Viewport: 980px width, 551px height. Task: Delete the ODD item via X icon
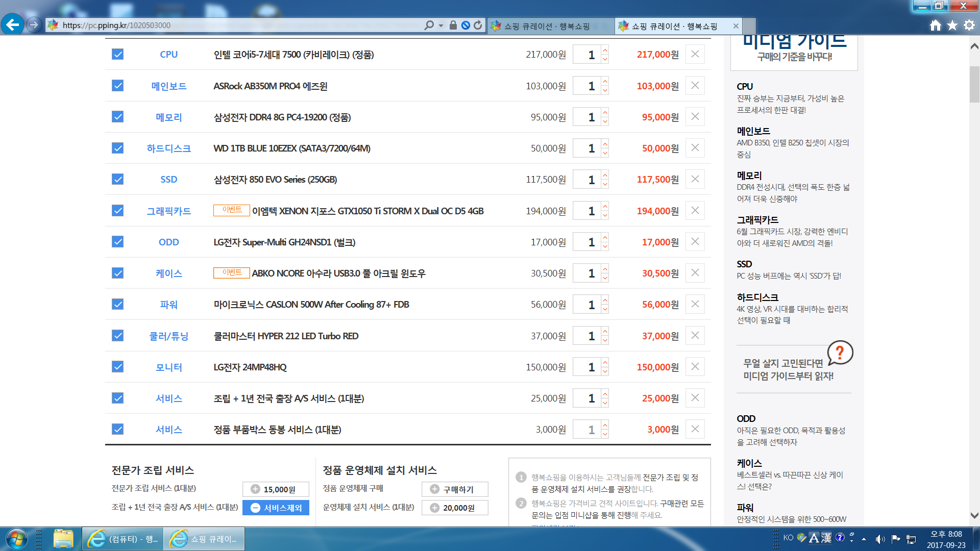pos(695,241)
